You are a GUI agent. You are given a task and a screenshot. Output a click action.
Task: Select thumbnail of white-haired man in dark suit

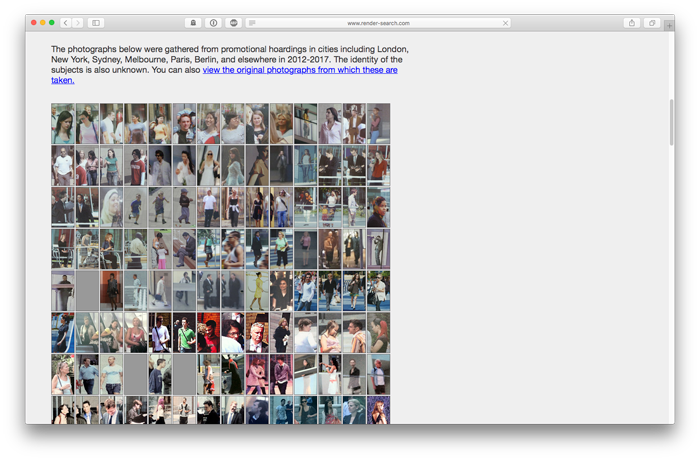[257, 333]
